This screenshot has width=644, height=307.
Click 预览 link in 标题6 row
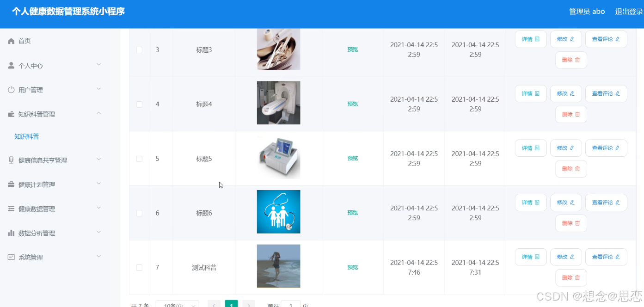pos(353,213)
